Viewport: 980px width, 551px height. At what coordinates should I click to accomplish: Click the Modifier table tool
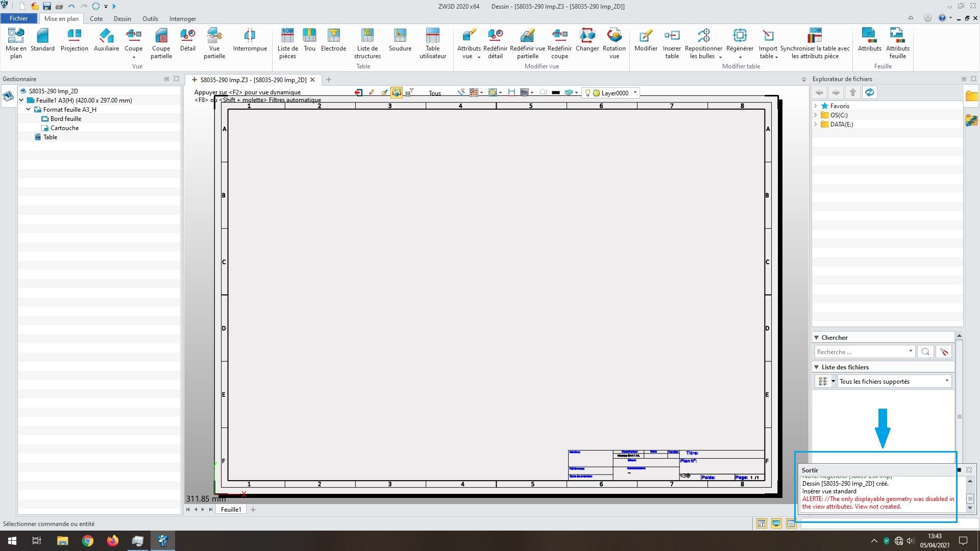click(x=646, y=40)
